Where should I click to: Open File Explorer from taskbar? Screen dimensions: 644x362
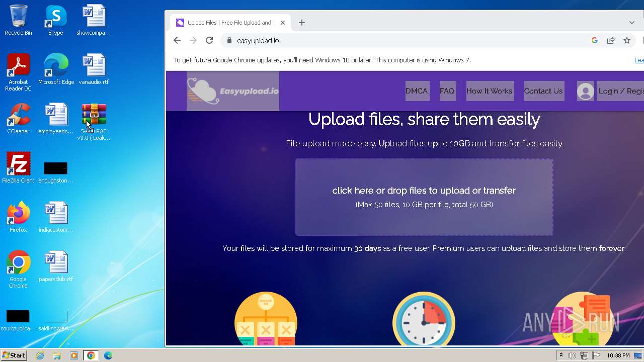click(57, 355)
